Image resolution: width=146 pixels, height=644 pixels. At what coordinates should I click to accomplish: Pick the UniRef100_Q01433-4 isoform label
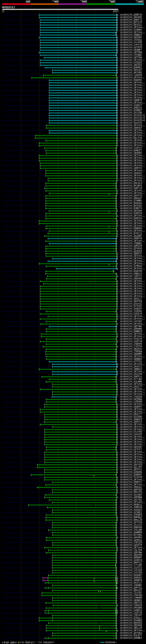click(x=132, y=120)
